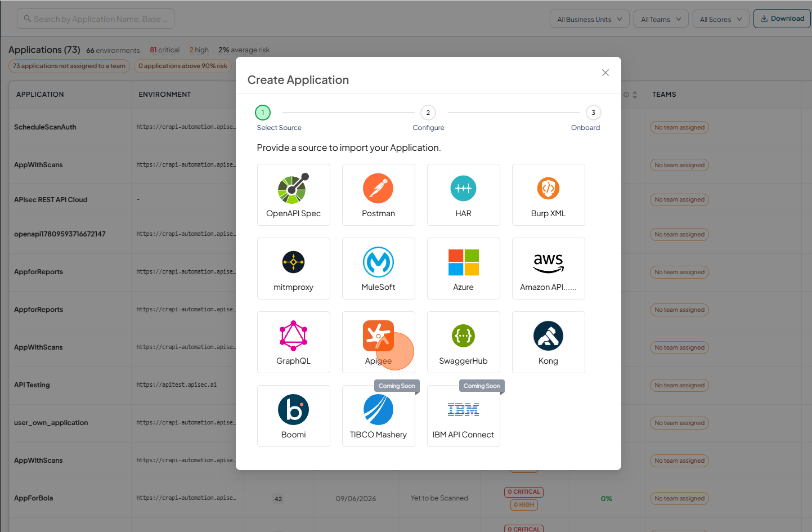The image size is (812, 532).
Task: Pick the Kong source icon
Action: coord(548,336)
